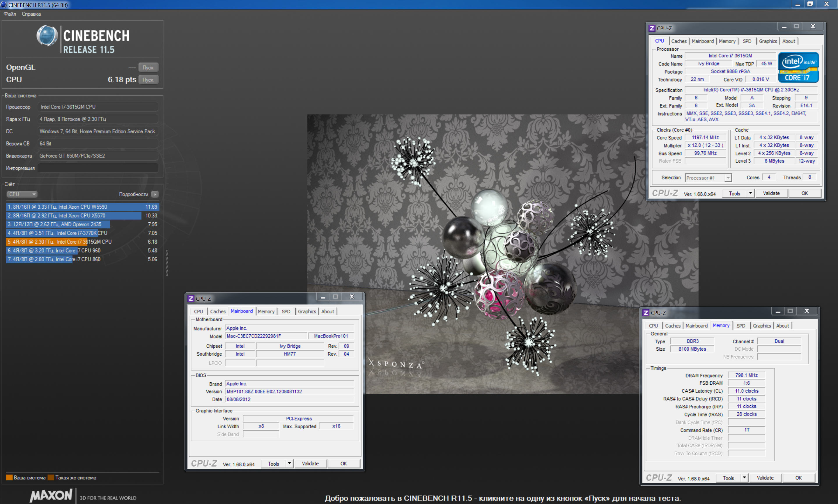The image size is (838, 504).
Task: Click the MAXON logo at the bottom
Action: pos(51,496)
